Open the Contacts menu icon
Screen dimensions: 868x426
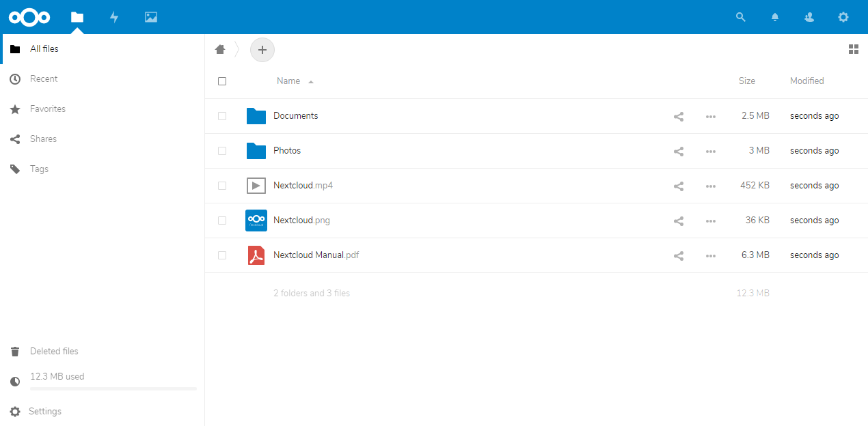(x=809, y=17)
